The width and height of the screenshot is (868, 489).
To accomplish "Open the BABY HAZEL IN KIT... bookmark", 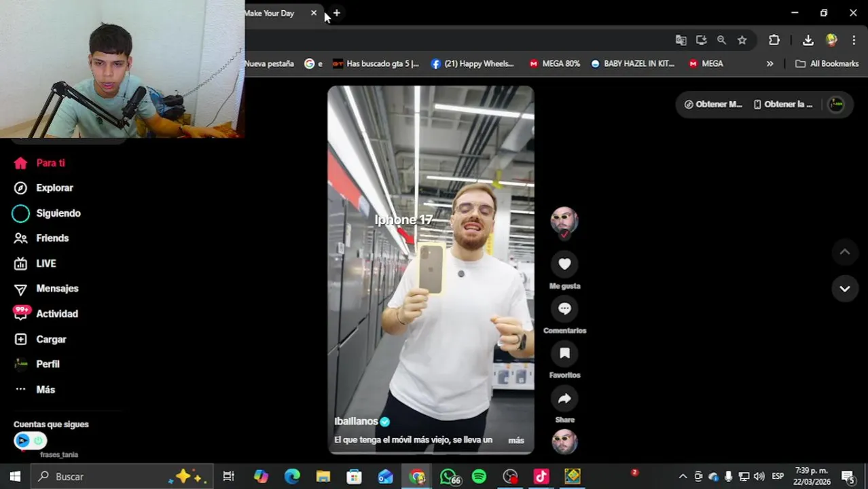I will [x=632, y=63].
